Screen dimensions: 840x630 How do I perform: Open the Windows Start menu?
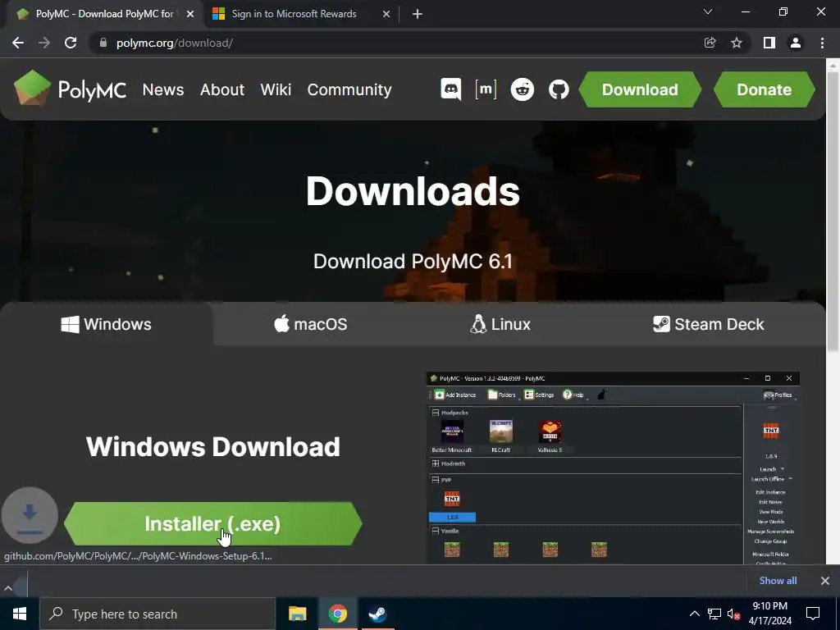pos(20,614)
